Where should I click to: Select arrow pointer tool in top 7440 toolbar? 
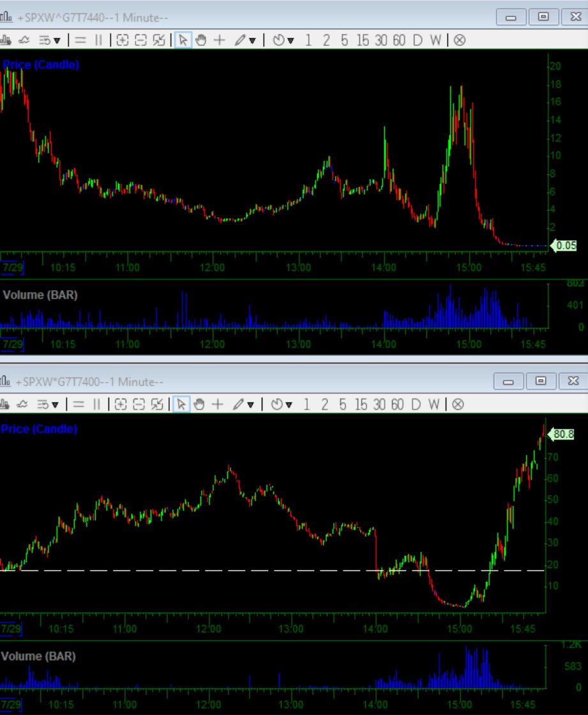tap(183, 40)
